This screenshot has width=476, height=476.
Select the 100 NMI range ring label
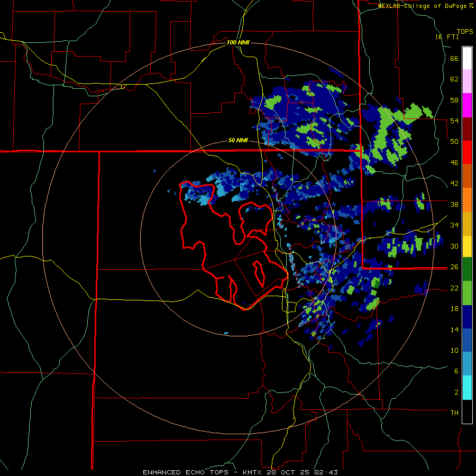click(x=237, y=42)
